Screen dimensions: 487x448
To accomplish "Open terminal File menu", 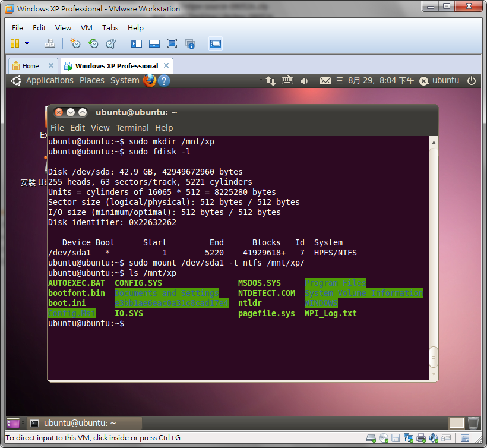I will pyautogui.click(x=57, y=128).
